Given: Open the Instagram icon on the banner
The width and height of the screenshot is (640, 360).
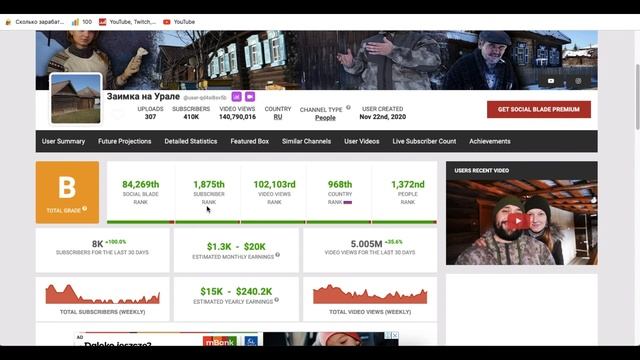Looking at the screenshot, I should (x=578, y=81).
